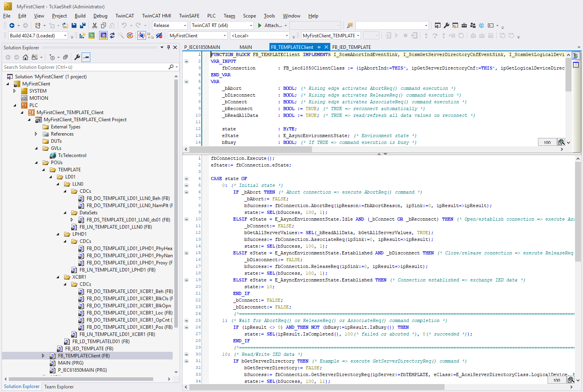Open the PLC menu
Screen dimensions: 583x392
point(211,16)
